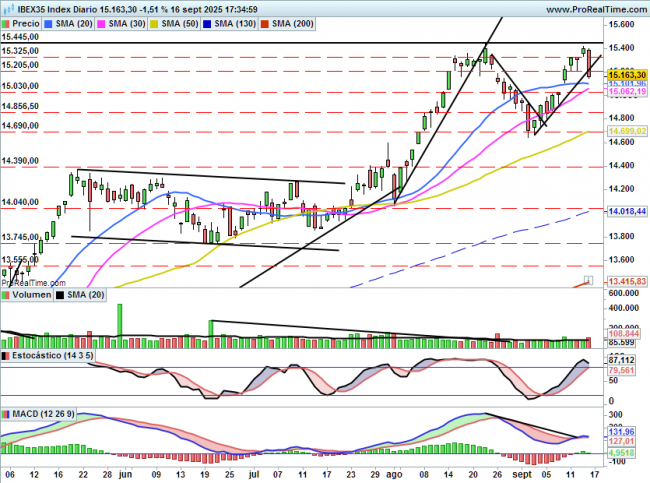This screenshot has width=650, height=483.
Task: Open the Estocástico (14 3 5) indicator label
Action: 53,356
